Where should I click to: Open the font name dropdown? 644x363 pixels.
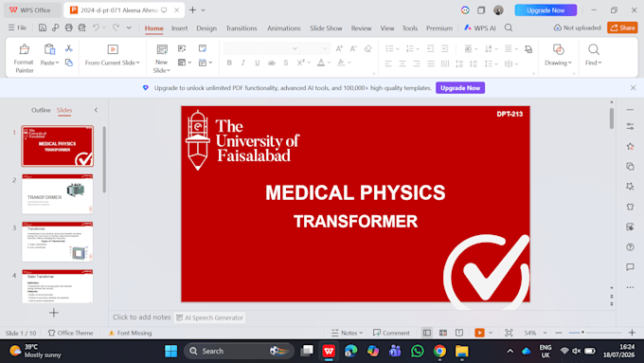click(x=295, y=48)
